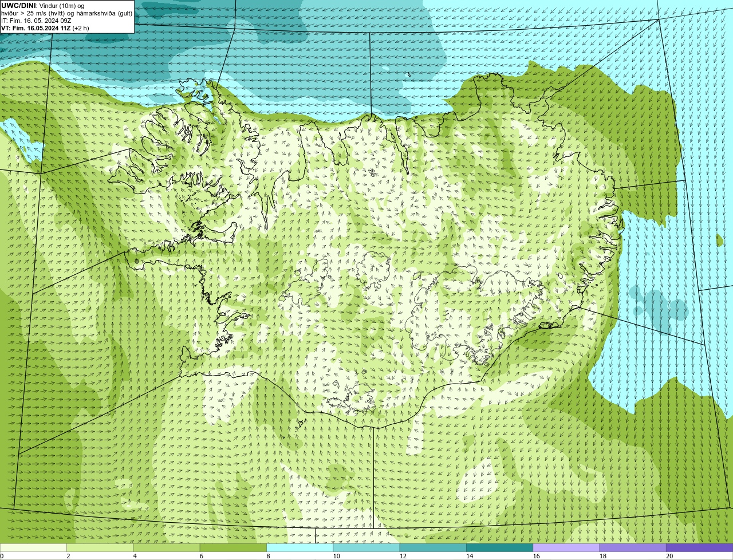Click the scale label '6'

click(x=202, y=556)
